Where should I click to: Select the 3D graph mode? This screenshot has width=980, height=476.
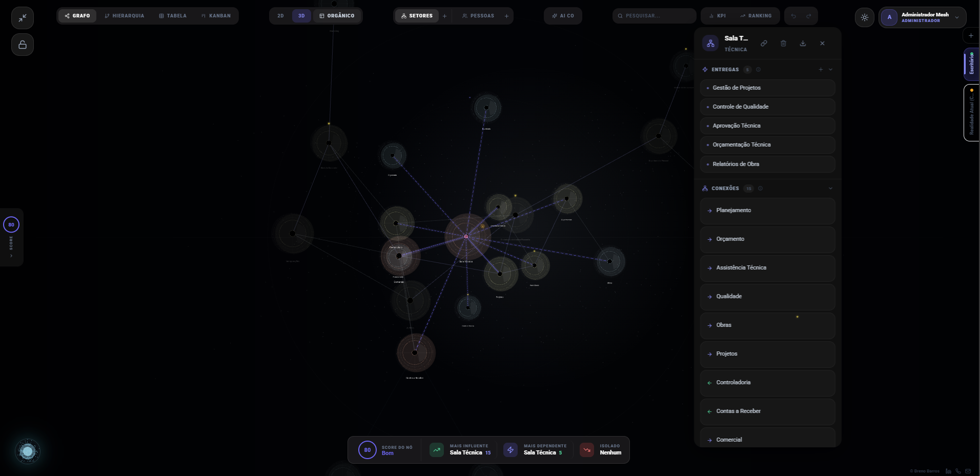point(301,16)
